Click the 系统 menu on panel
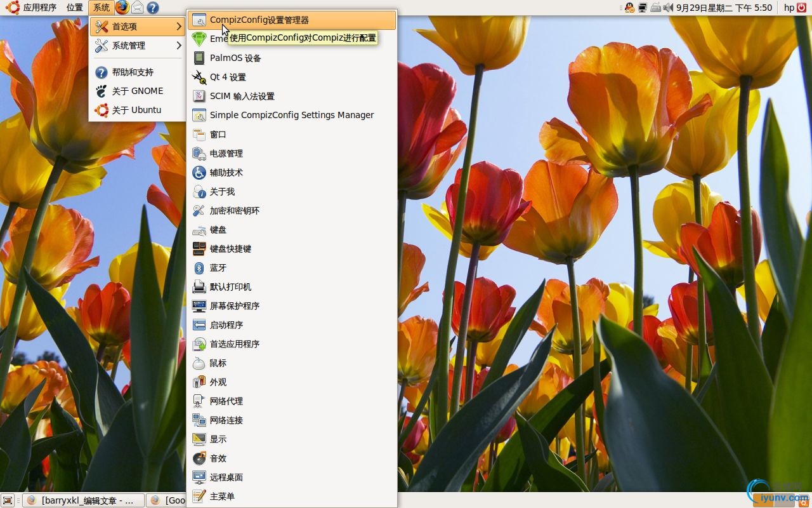Image resolution: width=812 pixels, height=508 pixels. point(101,8)
